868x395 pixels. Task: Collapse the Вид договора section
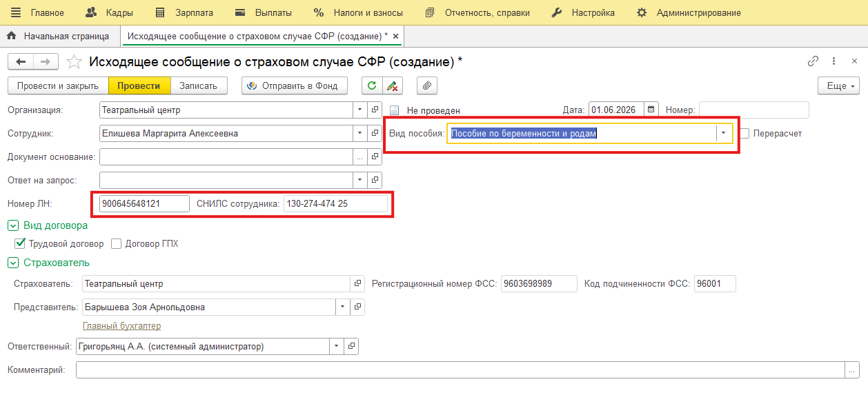tap(12, 225)
